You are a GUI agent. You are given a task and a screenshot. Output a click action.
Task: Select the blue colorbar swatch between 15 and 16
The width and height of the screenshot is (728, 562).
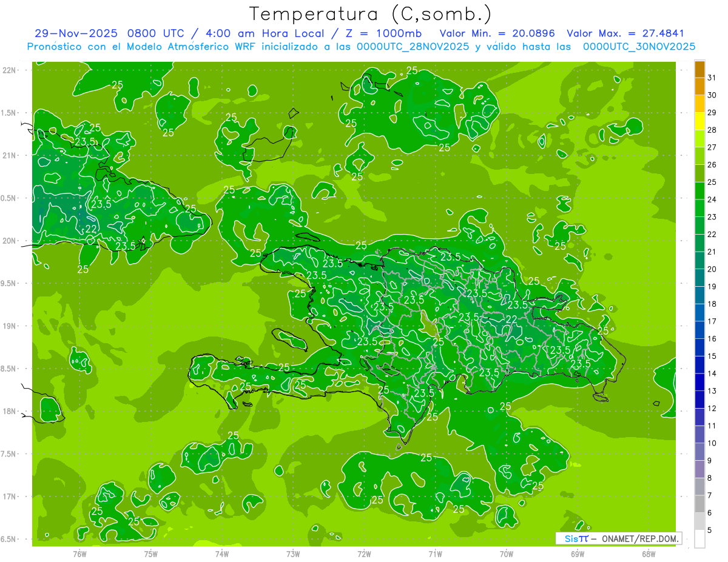(699, 347)
